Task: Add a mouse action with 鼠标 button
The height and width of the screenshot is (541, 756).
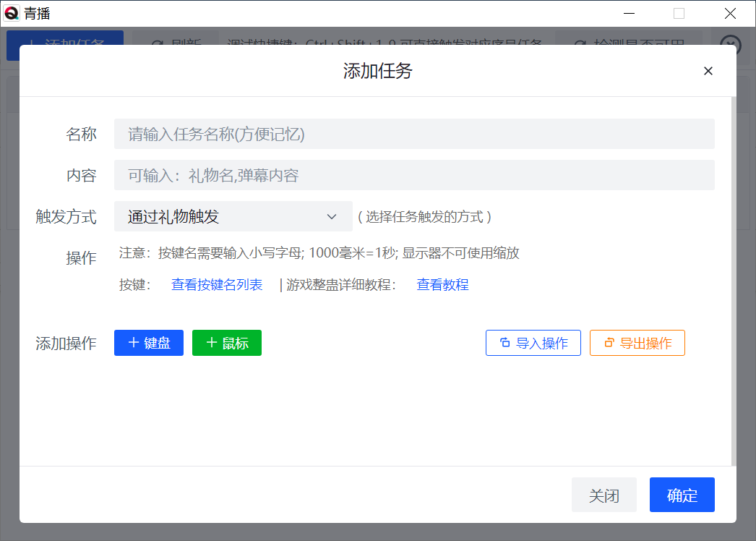Action: pos(227,343)
